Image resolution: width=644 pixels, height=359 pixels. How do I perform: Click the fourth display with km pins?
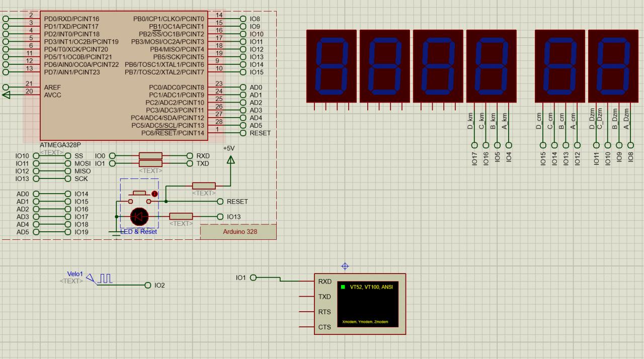[x=491, y=66]
